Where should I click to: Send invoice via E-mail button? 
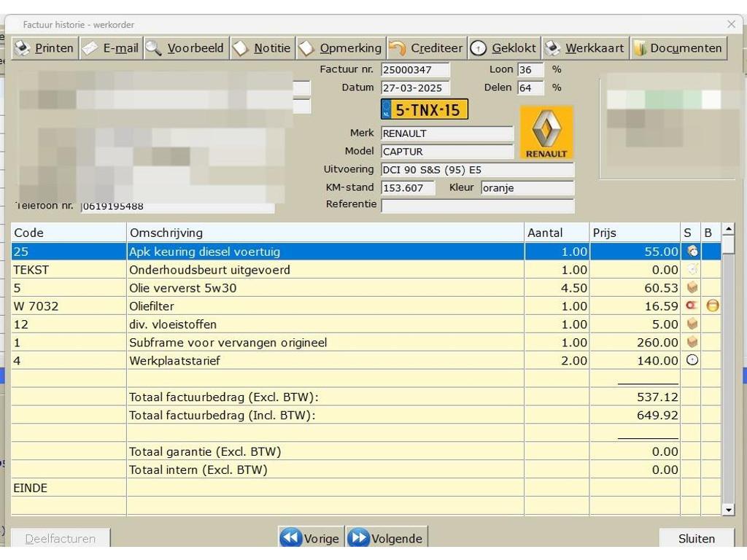pos(111,48)
